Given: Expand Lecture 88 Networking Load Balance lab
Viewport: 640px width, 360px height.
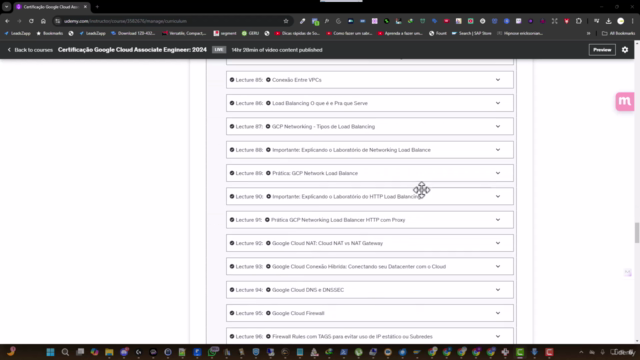Looking at the screenshot, I should [498, 150].
